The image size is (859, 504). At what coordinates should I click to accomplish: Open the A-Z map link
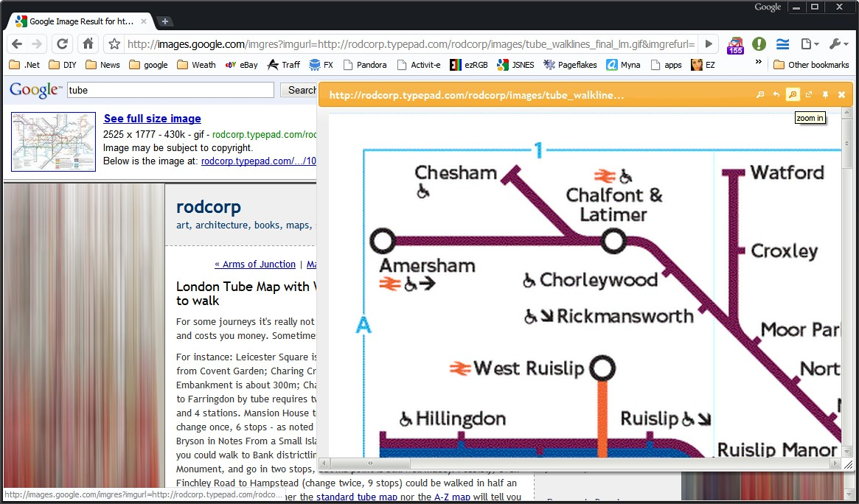point(453,497)
